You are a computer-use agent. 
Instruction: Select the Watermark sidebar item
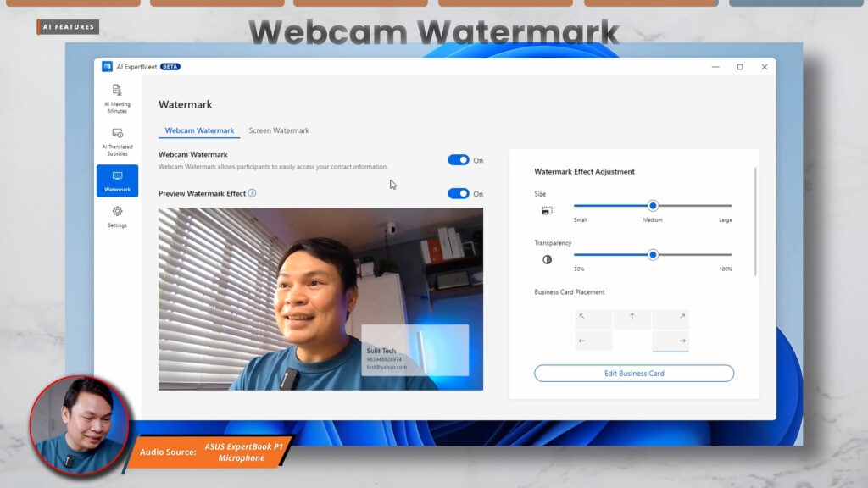click(117, 180)
